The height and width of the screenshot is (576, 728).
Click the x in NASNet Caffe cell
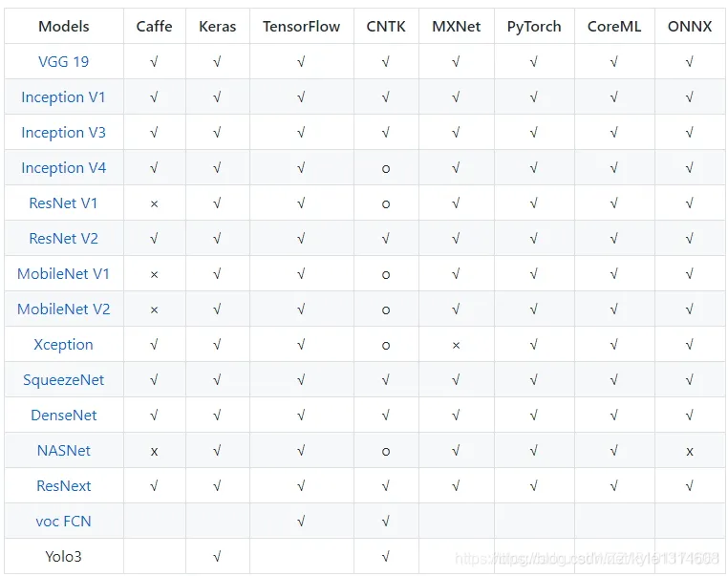tap(154, 451)
